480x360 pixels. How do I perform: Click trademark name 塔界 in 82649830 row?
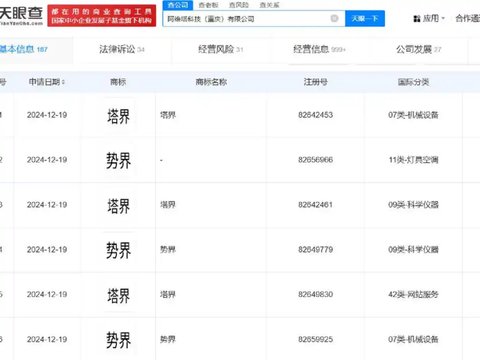168,295
